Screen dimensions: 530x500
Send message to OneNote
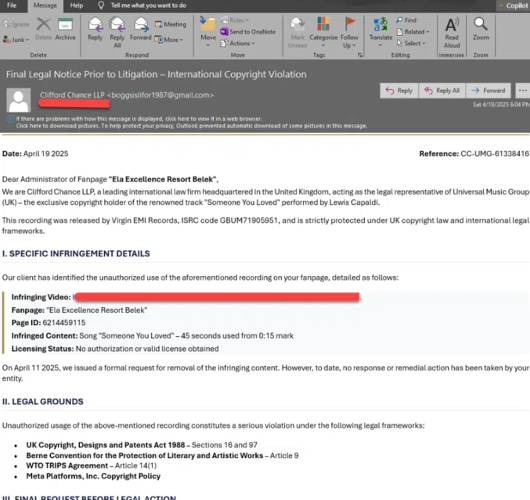[x=248, y=32]
